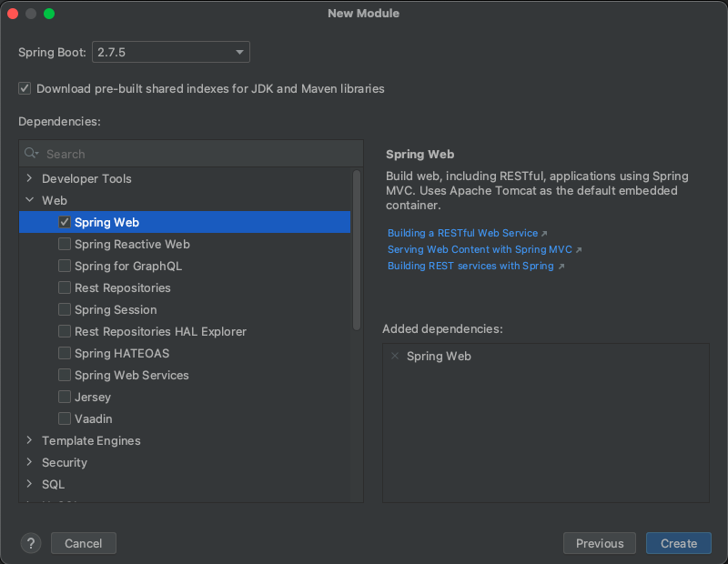
Task: Expand the Template Engines category
Action: click(x=30, y=440)
